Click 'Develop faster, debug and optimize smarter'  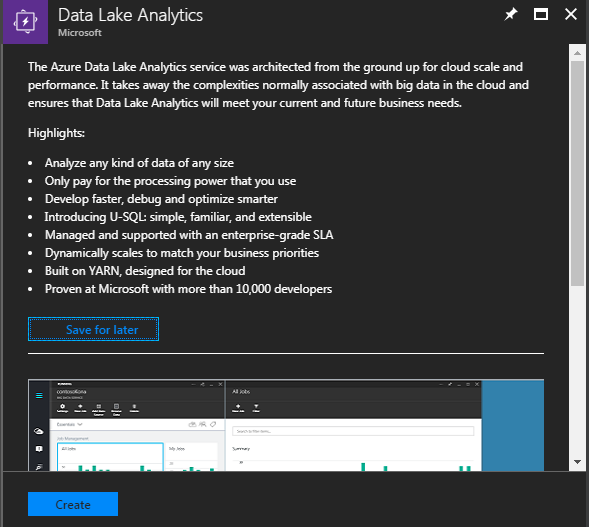coord(162,199)
